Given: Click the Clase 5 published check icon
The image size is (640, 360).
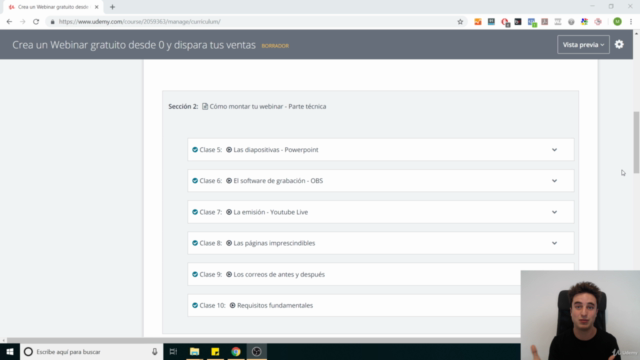Looking at the screenshot, I should click(x=195, y=150).
